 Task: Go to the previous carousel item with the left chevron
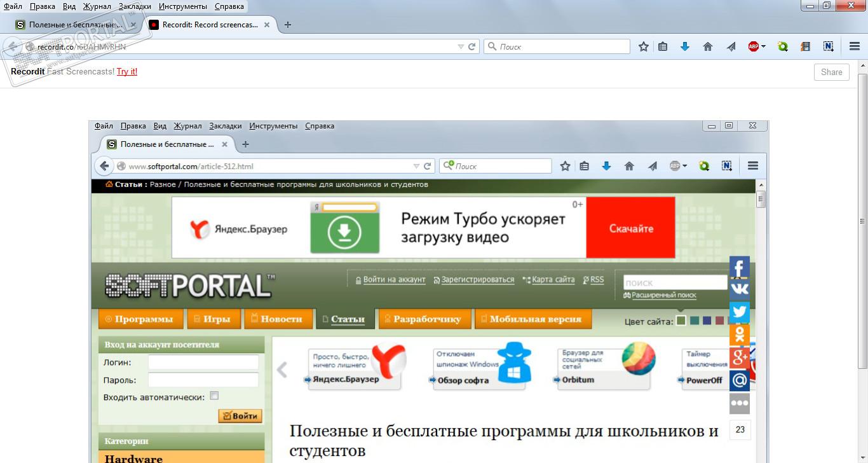282,370
